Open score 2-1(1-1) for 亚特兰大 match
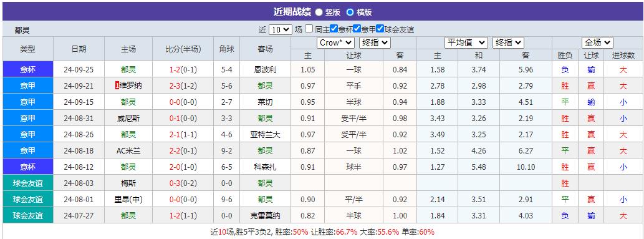The image size is (644, 239). [x=183, y=135]
